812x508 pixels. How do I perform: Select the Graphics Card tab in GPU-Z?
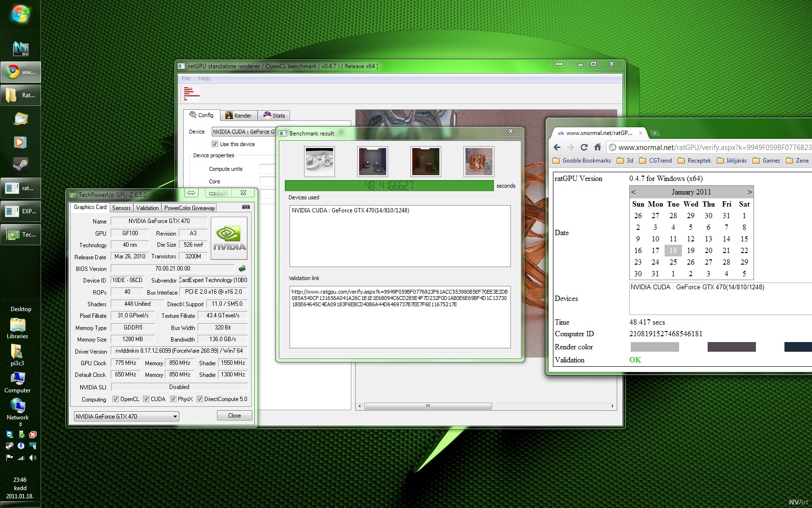coord(90,207)
